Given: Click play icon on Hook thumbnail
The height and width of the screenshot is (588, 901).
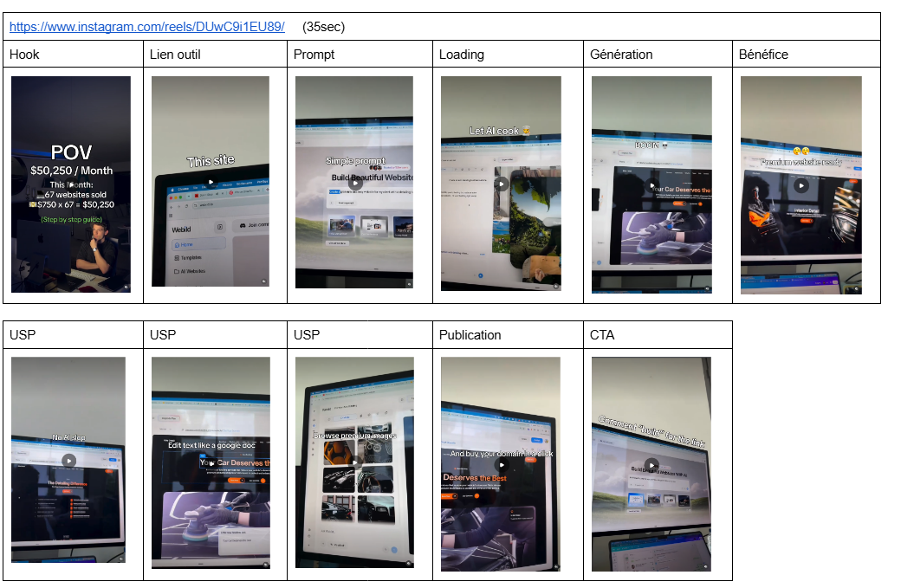Looking at the screenshot, I should pyautogui.click(x=71, y=184).
